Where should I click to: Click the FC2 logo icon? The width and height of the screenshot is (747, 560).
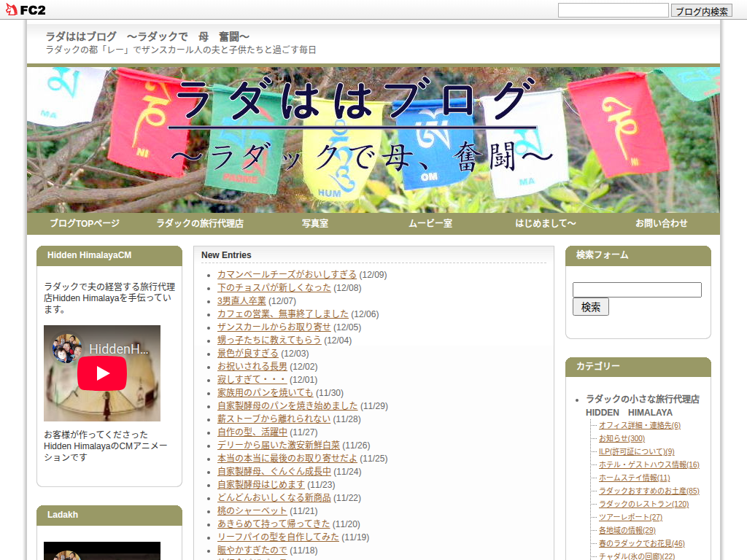(x=26, y=10)
